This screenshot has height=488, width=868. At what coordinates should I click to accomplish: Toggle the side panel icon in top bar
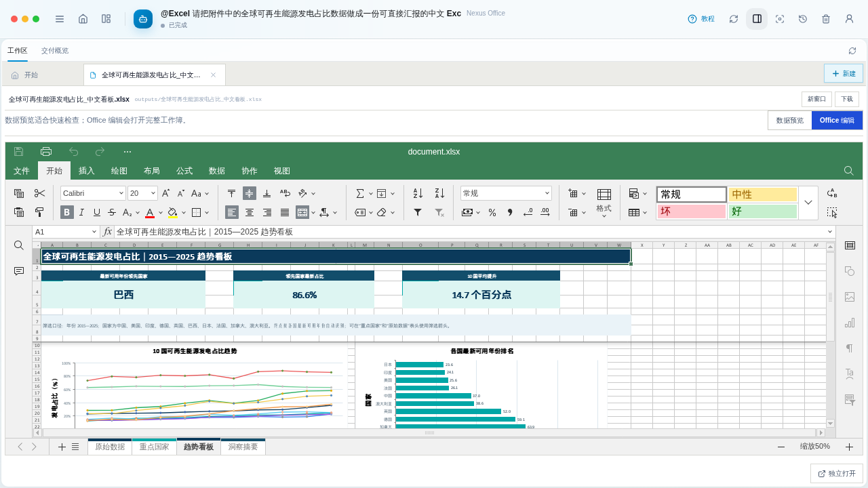(757, 19)
